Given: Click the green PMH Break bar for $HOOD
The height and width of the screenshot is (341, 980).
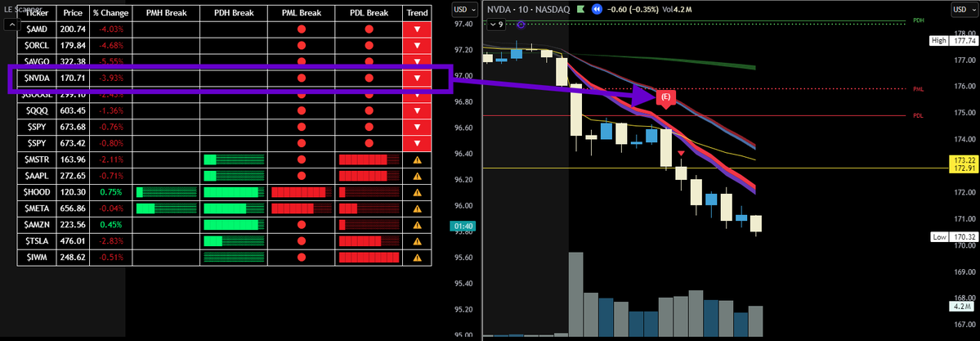Looking at the screenshot, I should [x=166, y=192].
